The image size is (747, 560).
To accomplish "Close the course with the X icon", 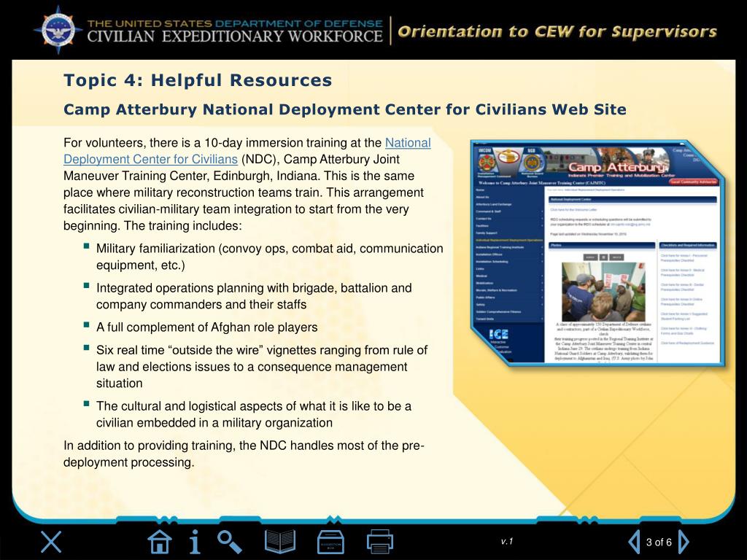I will pos(51,542).
